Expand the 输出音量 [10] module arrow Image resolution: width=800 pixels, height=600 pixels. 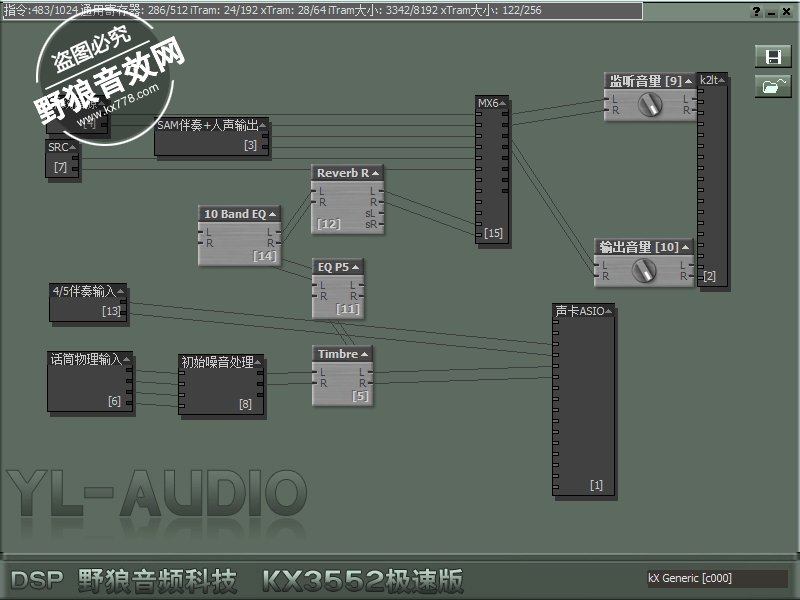coord(685,247)
